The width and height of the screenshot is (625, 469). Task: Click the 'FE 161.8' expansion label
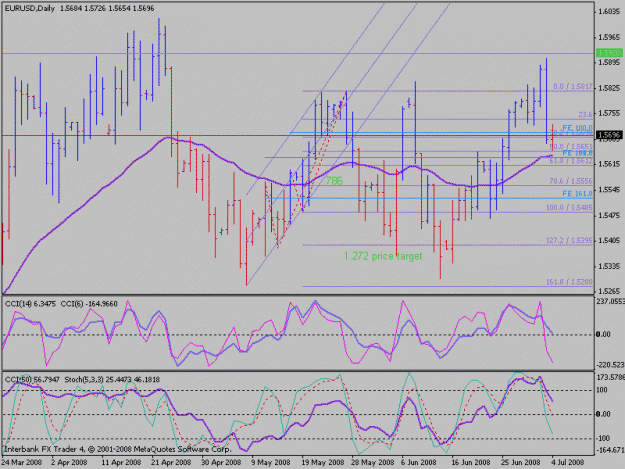pyautogui.click(x=578, y=194)
